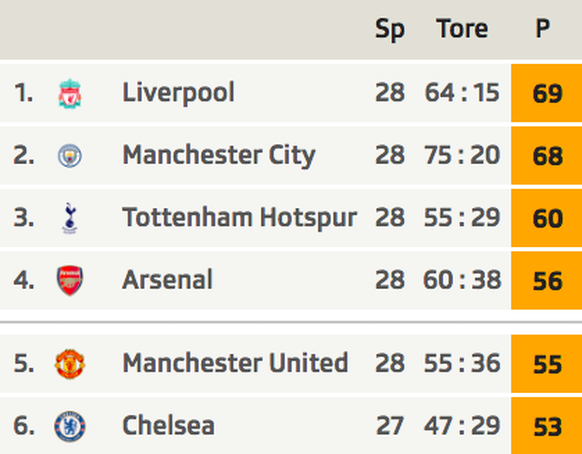Open the Liverpool team link
The width and height of the screenshot is (582, 454).
pyautogui.click(x=178, y=92)
